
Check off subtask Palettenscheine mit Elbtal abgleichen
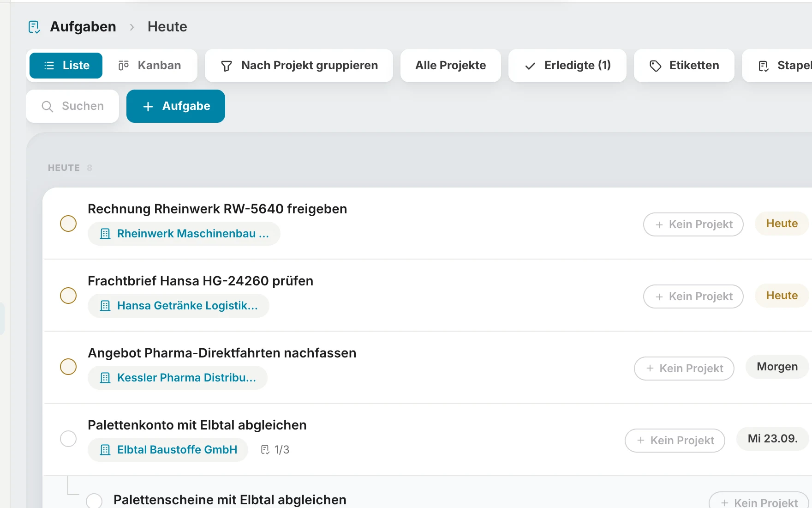click(94, 501)
